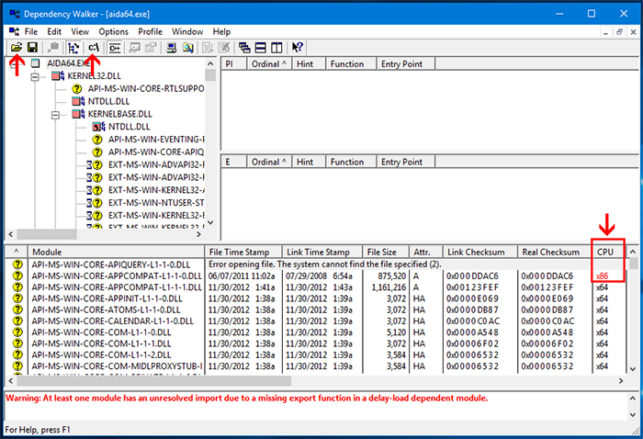Tile windows horizontally via toolbar icon

point(261,48)
